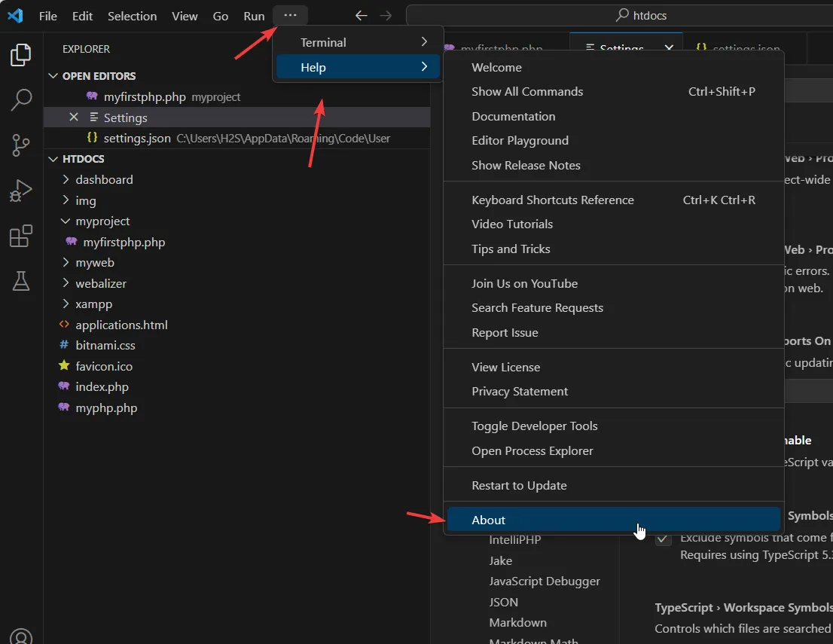Click the search magnifier in command center

tap(622, 15)
